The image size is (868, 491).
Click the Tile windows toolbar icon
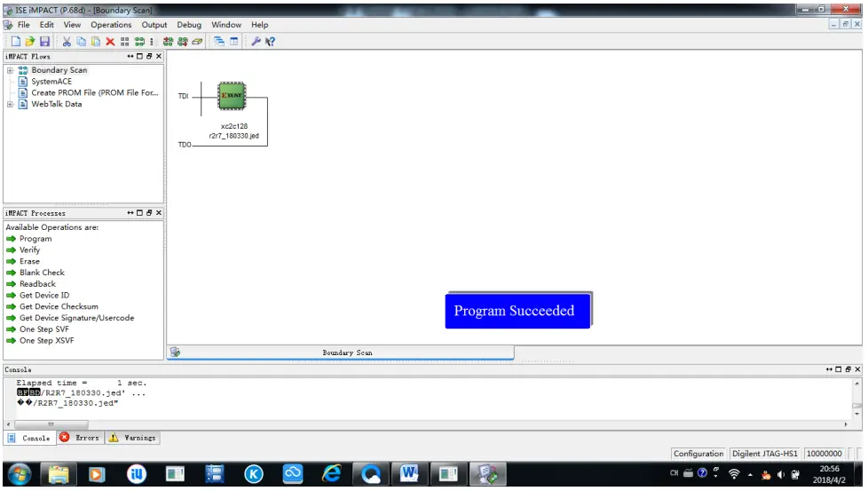coord(234,42)
